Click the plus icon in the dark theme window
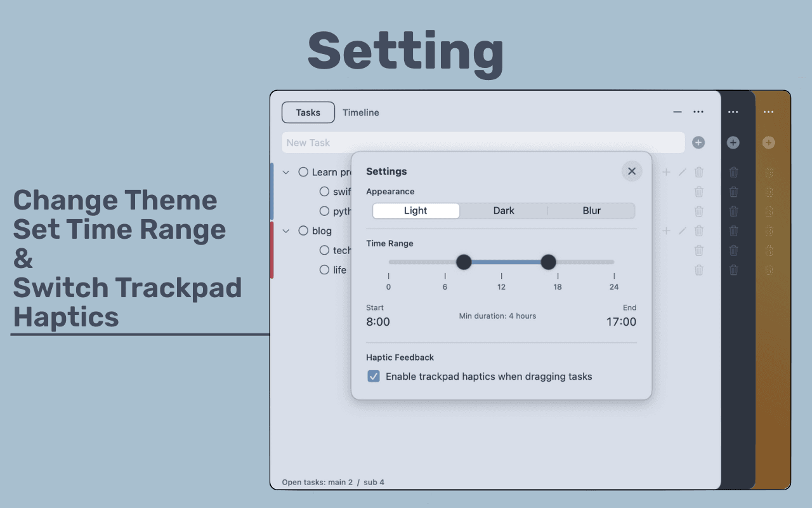The image size is (812, 508). coord(733,142)
